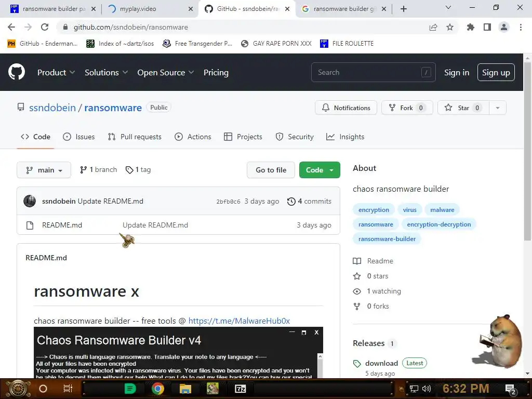Open Chrome from the taskbar
Screen dimensions: 532x399
pos(158,389)
